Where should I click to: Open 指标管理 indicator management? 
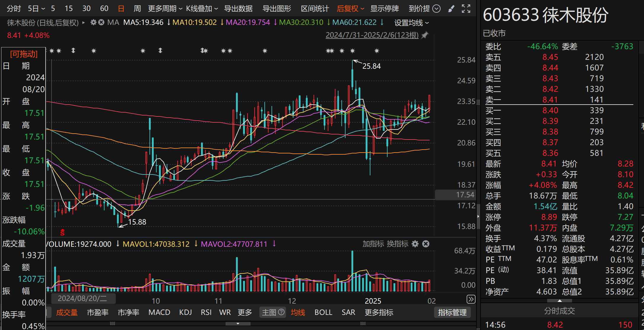click(x=452, y=312)
